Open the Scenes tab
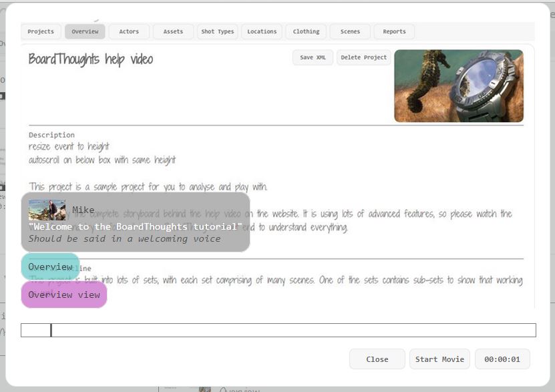Viewport: 555px width, 392px height. click(350, 31)
